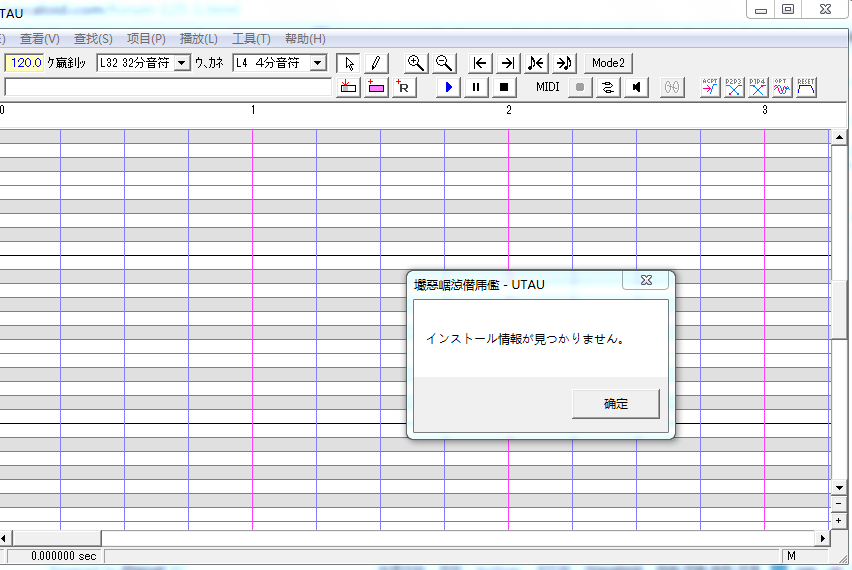Insert a rest with the R icon
This screenshot has width=852, height=570.
(x=404, y=87)
